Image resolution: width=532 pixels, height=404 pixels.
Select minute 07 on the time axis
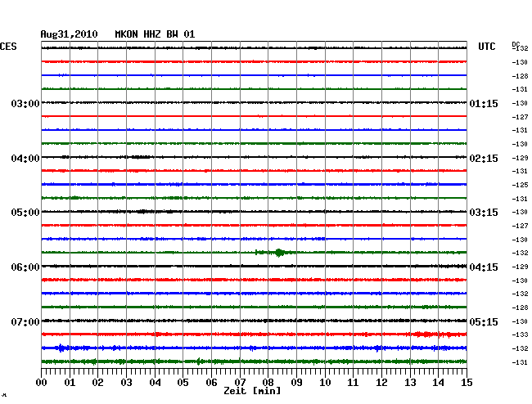coord(240,382)
